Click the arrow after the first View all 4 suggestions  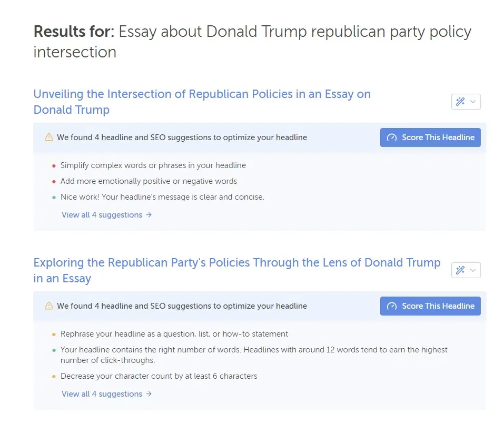click(149, 215)
